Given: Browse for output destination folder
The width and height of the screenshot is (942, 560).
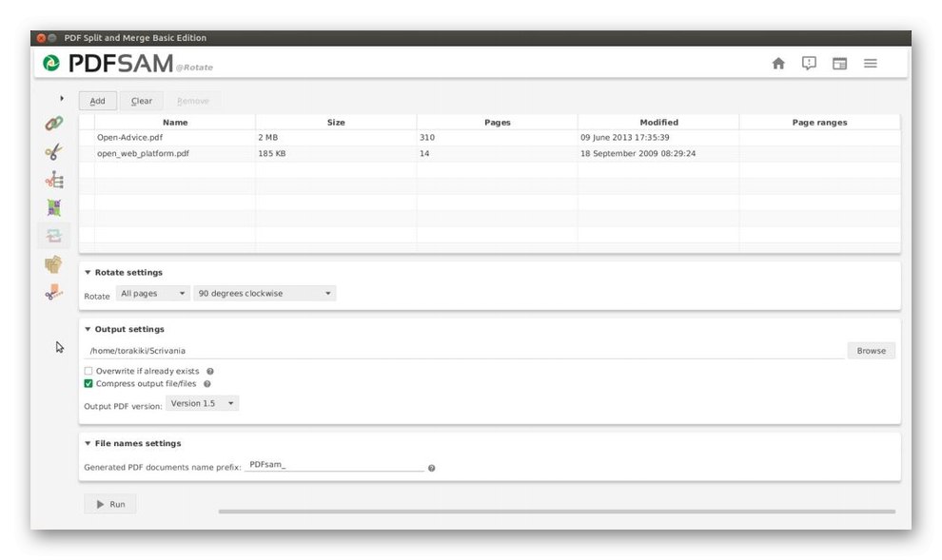Looking at the screenshot, I should coord(871,351).
